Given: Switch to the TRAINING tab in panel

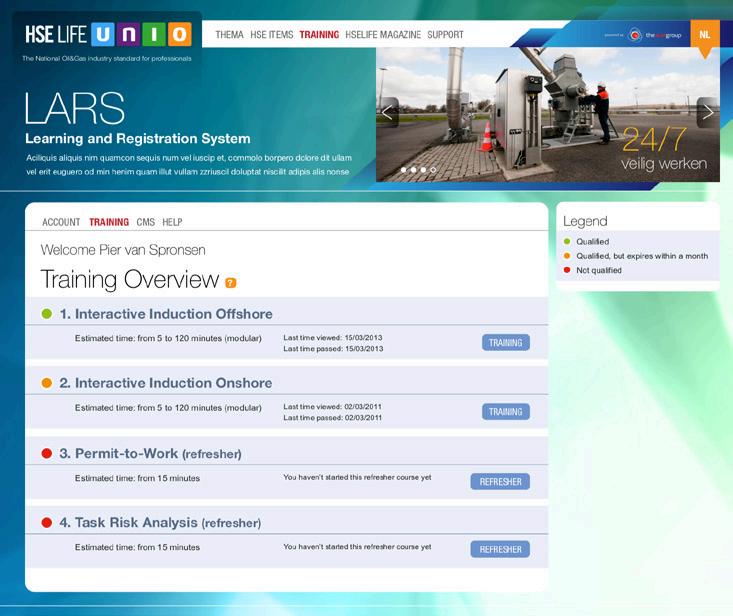Looking at the screenshot, I should click(109, 222).
